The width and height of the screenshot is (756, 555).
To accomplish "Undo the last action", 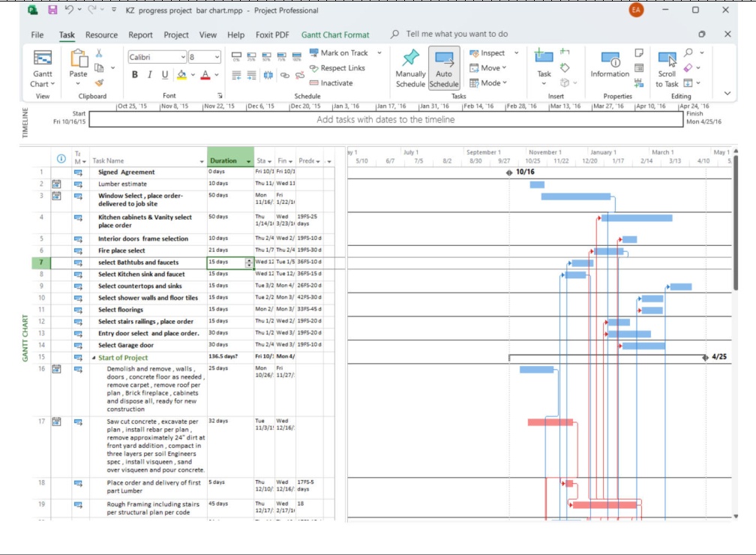I will (x=69, y=10).
